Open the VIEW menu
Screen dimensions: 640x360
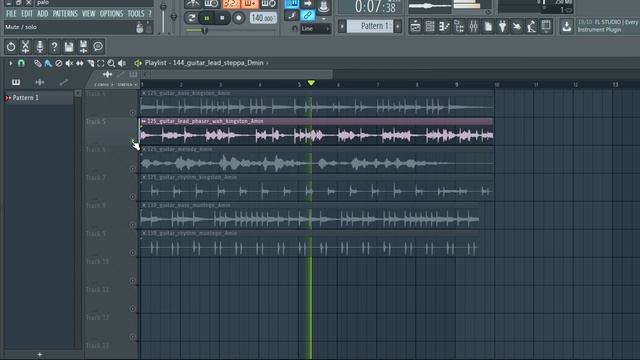click(89, 14)
